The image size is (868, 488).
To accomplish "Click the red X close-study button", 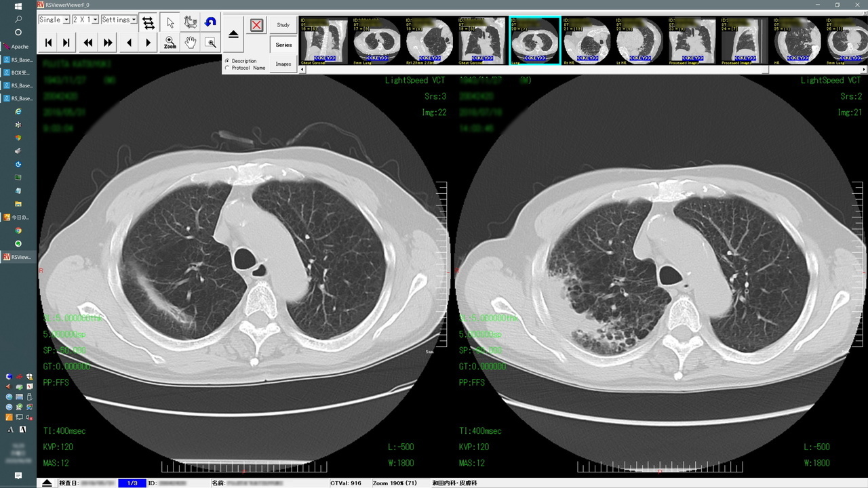I will coord(256,25).
